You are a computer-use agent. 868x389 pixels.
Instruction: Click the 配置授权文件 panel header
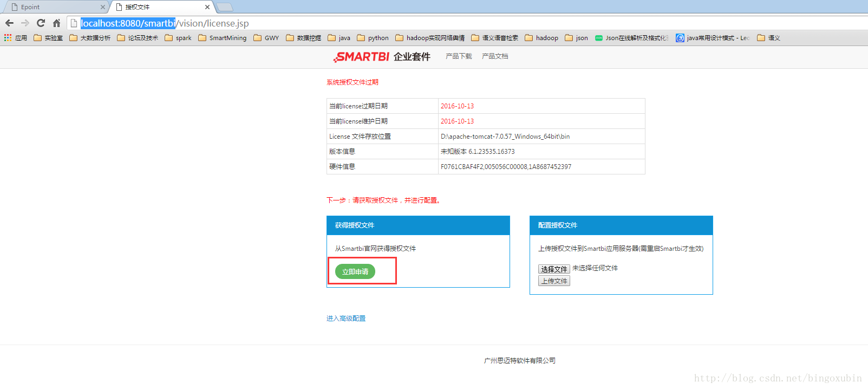pos(621,225)
